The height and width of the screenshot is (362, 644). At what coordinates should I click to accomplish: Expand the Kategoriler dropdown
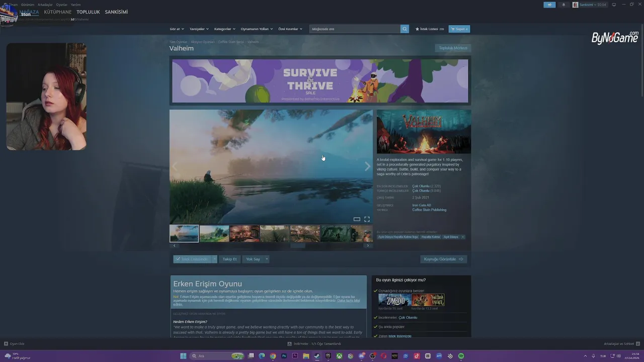[x=224, y=29]
